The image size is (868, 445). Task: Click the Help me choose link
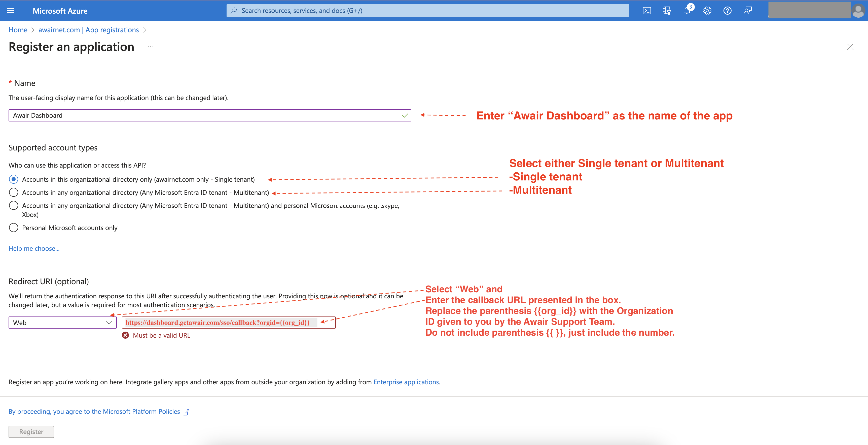coord(34,248)
